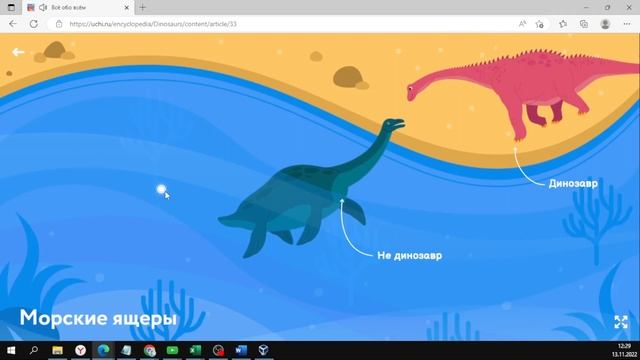The image size is (640, 360).
Task: Open Chrome from the taskbar
Action: 149,350
